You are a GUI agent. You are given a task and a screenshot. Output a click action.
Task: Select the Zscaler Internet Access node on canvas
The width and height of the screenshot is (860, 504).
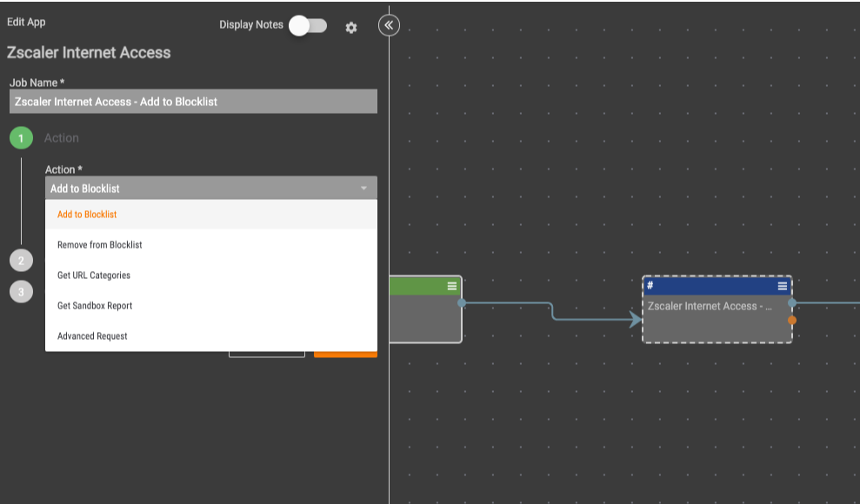click(717, 309)
